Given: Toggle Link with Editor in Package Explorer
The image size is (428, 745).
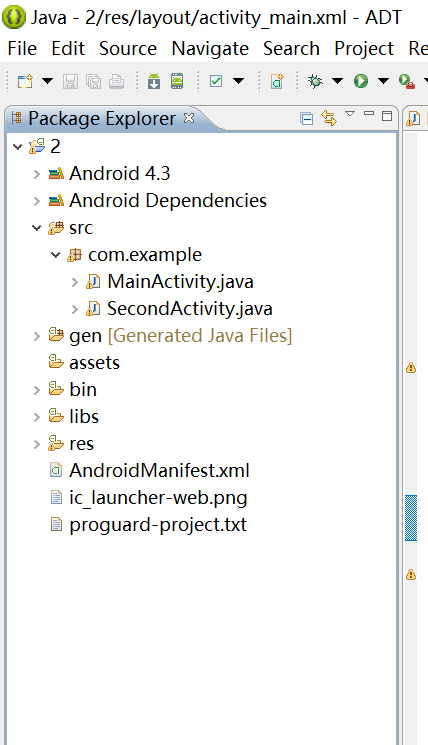Looking at the screenshot, I should (329, 118).
